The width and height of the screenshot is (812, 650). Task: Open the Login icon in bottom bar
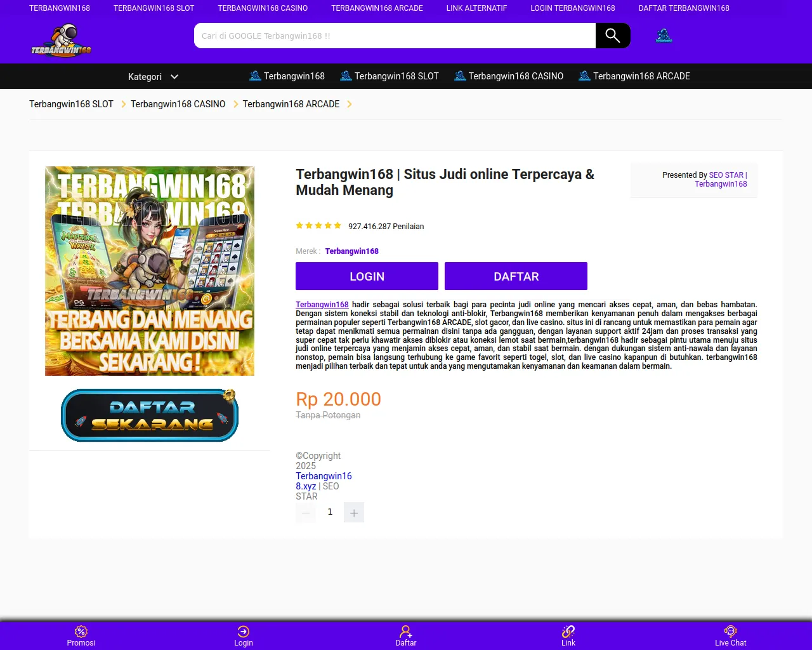click(244, 631)
